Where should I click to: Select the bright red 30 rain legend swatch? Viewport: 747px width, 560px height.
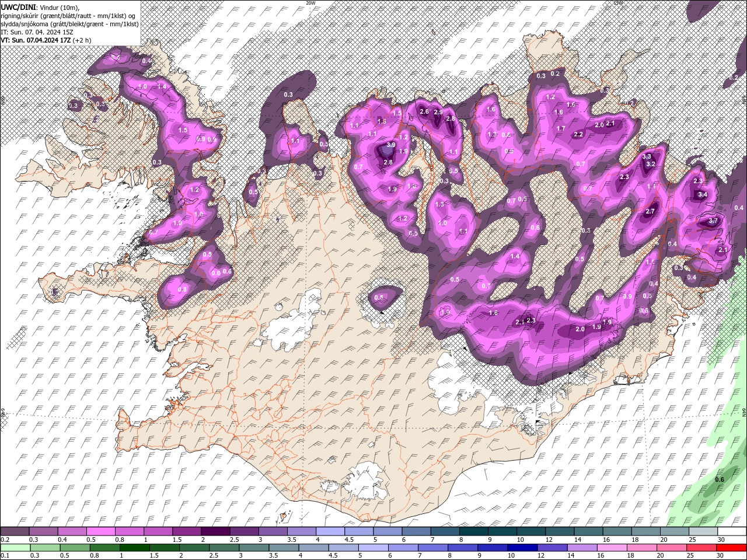tap(731, 548)
